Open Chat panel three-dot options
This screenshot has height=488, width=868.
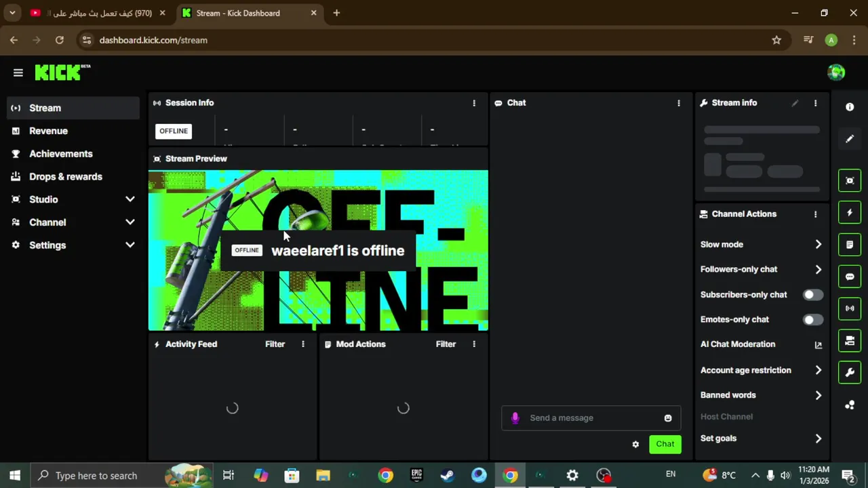click(679, 103)
